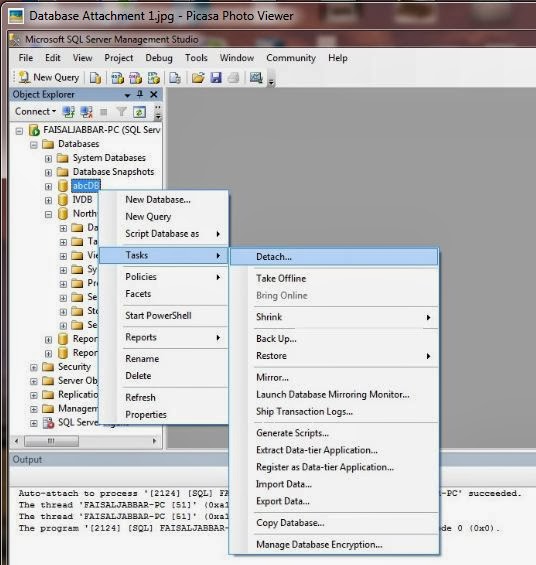The width and height of the screenshot is (536, 565).
Task: Click the New Query toolbar button
Action: (x=49, y=77)
